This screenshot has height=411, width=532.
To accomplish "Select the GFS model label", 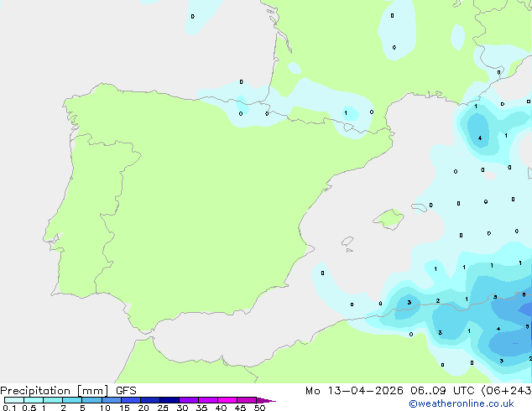I will pos(126,391).
